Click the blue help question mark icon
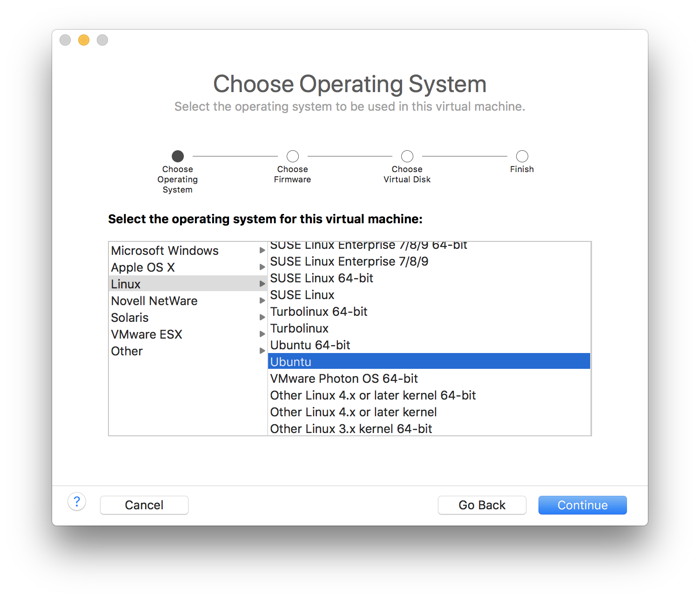Screen dimensions: 700x600 click(x=77, y=502)
